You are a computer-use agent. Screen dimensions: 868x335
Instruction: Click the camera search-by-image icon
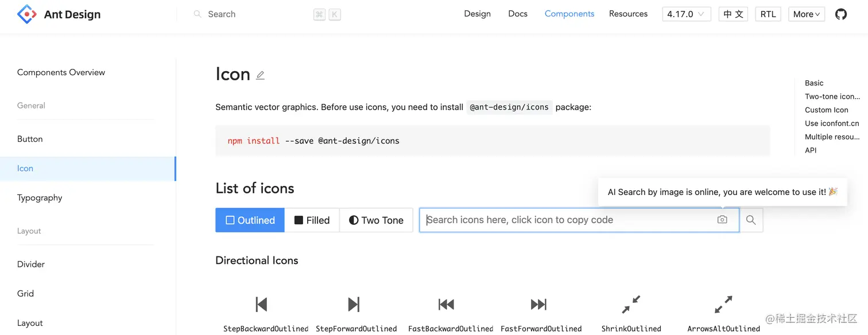coord(722,220)
